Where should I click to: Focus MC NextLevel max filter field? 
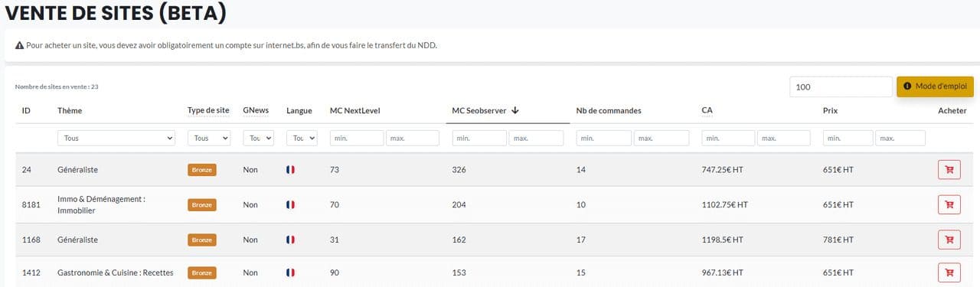click(x=413, y=139)
